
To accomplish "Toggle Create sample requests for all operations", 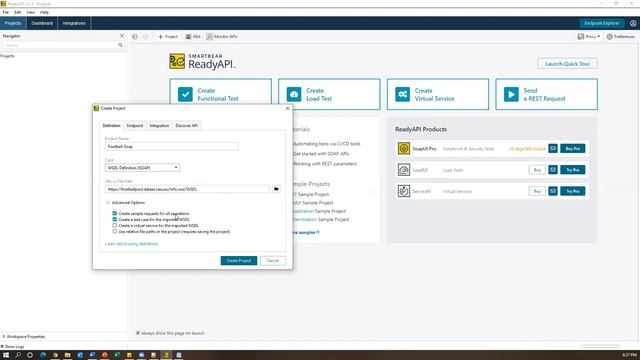I will 115,213.
